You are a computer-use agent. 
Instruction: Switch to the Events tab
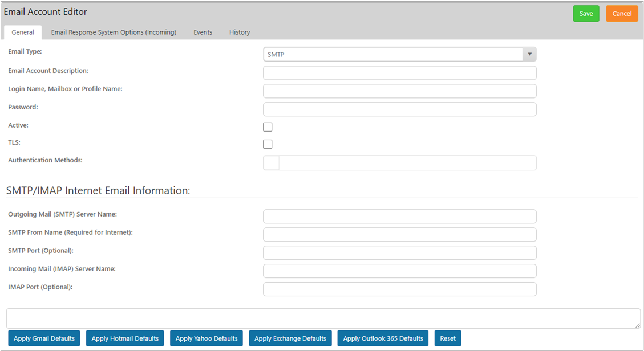tap(203, 32)
